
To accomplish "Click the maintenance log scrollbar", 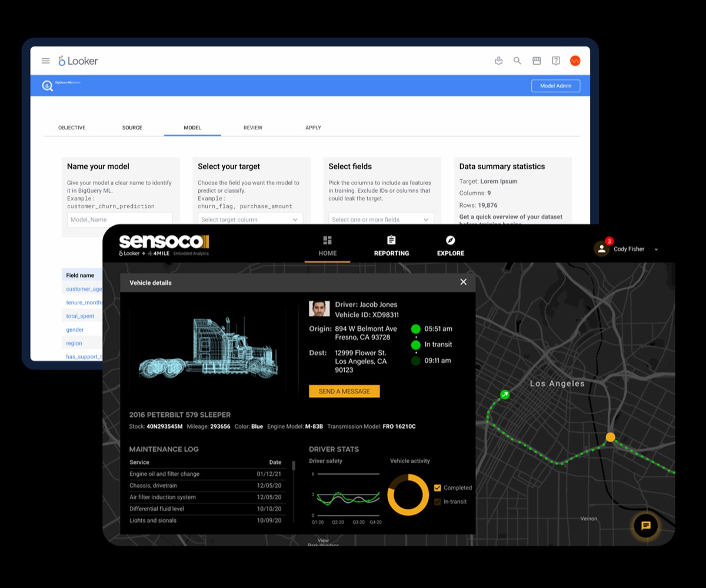I will (294, 466).
